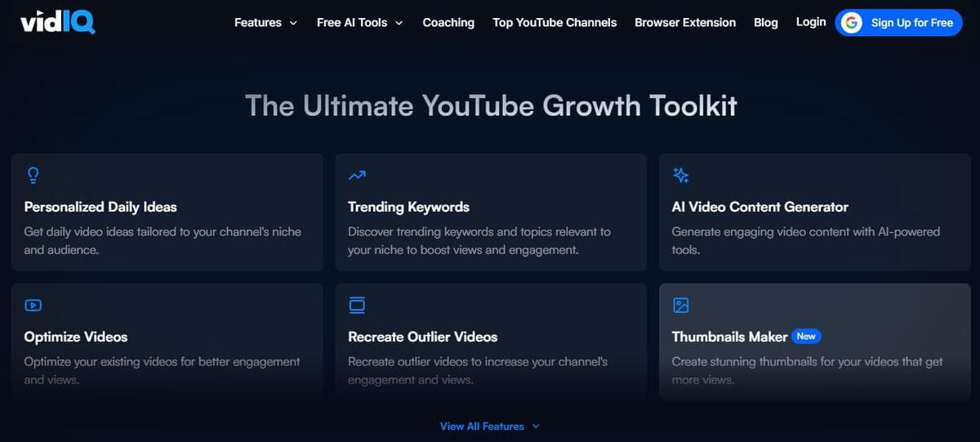Viewport: 980px width, 442px height.
Task: Click the vidIQ logo
Action: [x=58, y=21]
